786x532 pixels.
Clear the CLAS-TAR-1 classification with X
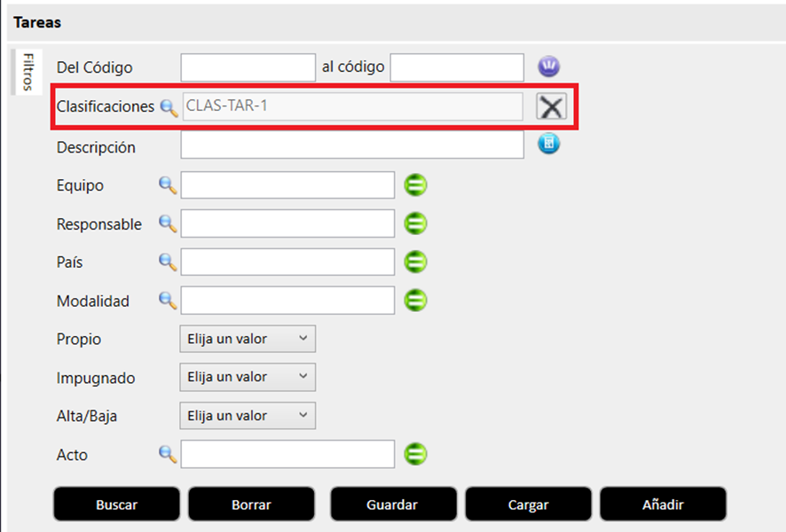tap(551, 107)
